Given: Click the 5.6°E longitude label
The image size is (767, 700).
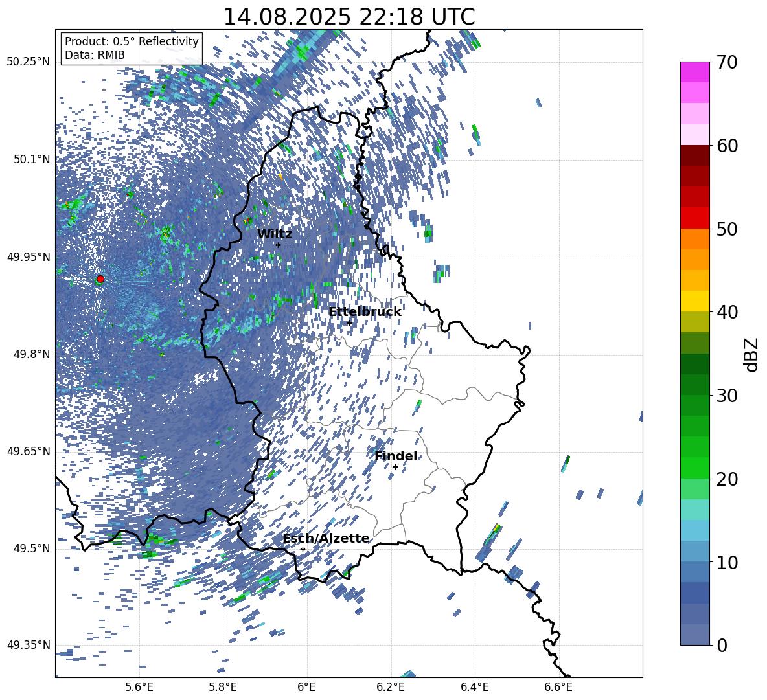Looking at the screenshot, I should (139, 687).
